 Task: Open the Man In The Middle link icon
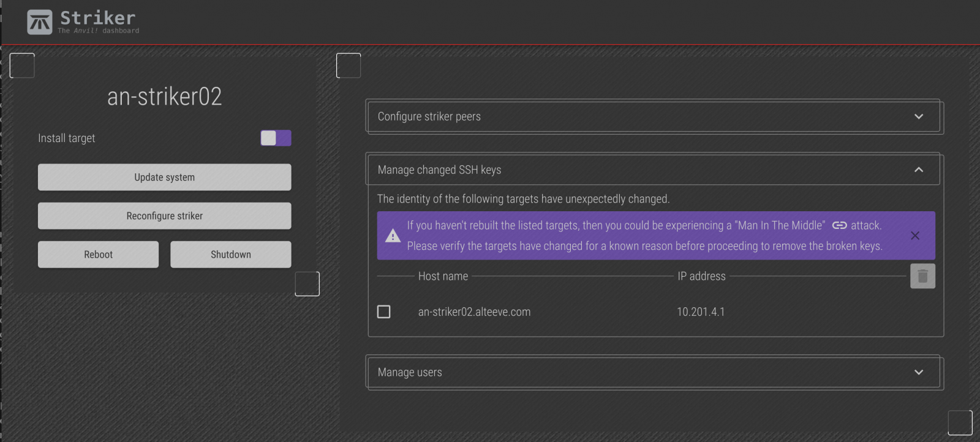839,225
